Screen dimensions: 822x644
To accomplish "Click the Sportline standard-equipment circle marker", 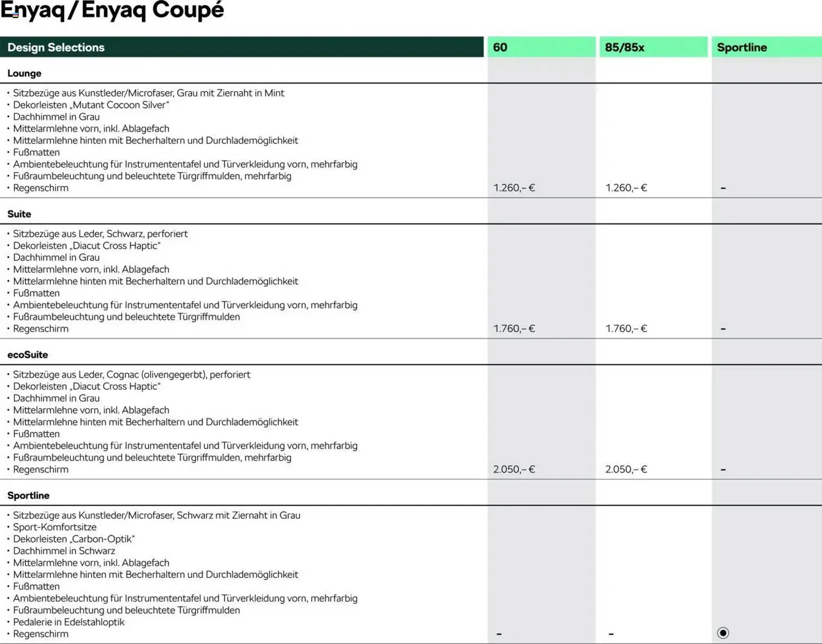I will [x=723, y=633].
